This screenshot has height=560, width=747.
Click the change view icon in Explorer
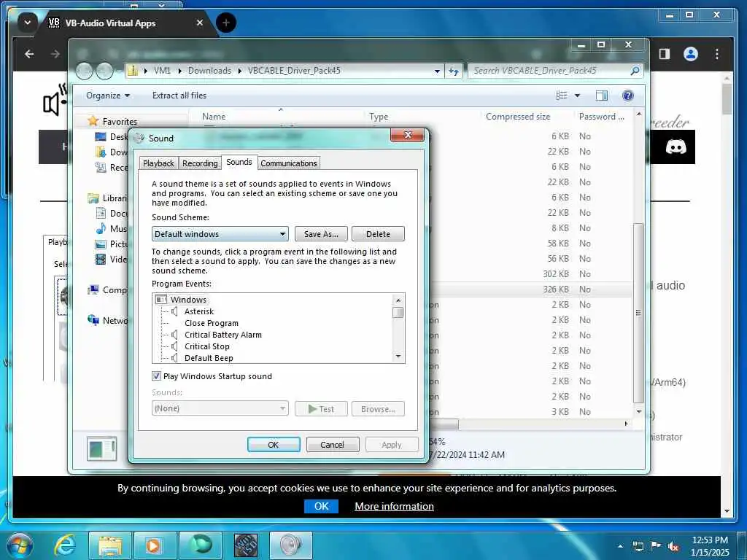click(562, 96)
